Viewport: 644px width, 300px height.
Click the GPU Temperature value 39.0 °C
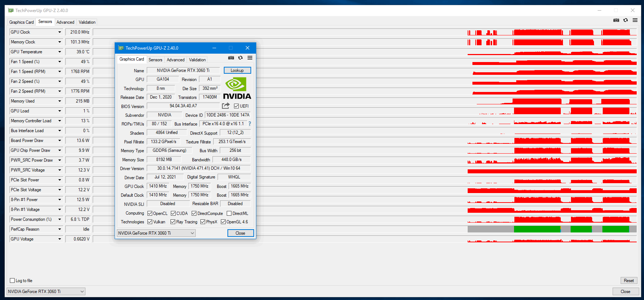coord(78,52)
